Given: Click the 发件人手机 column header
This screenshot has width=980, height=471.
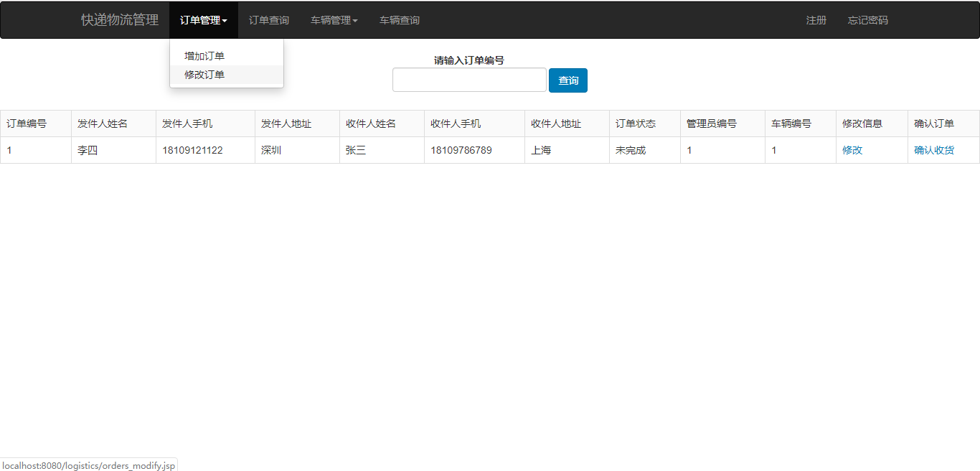Looking at the screenshot, I should coord(206,123).
